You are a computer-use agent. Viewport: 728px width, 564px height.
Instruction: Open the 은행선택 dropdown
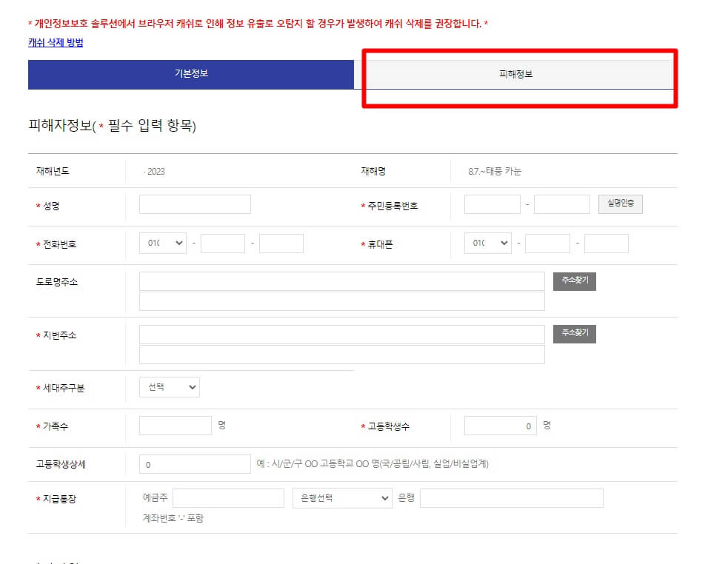pos(342,498)
